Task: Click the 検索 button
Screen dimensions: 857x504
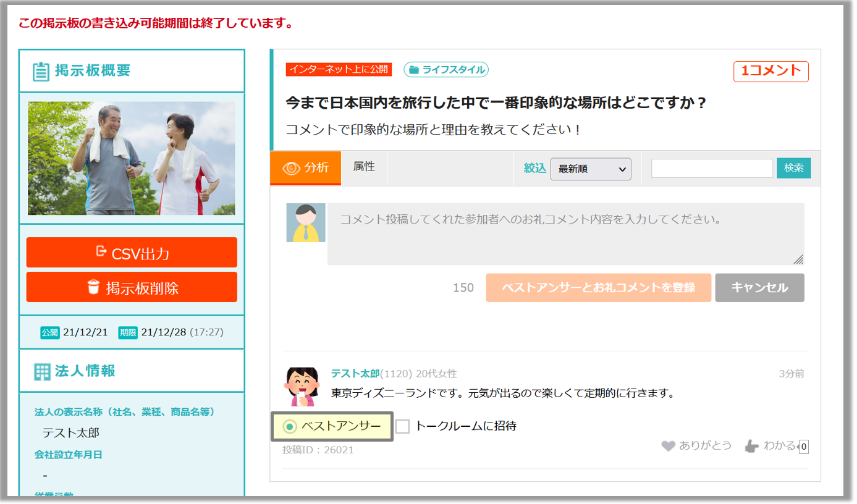Action: 793,168
